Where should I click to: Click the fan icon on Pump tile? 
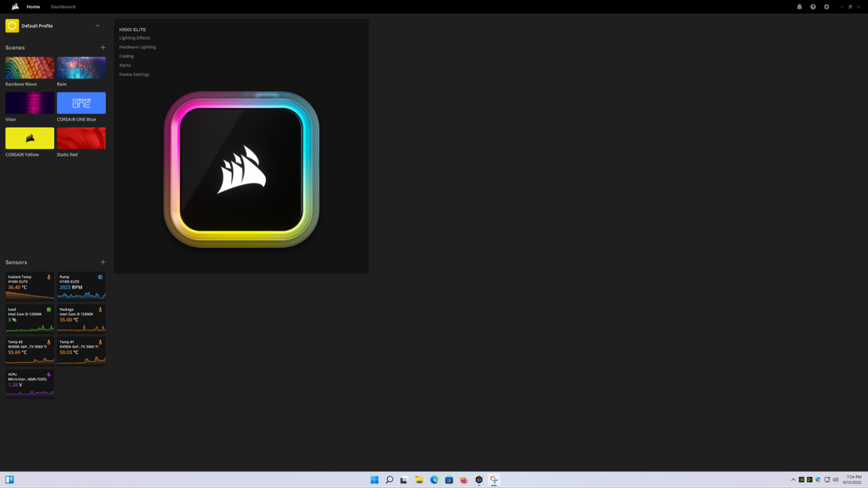[x=101, y=277]
